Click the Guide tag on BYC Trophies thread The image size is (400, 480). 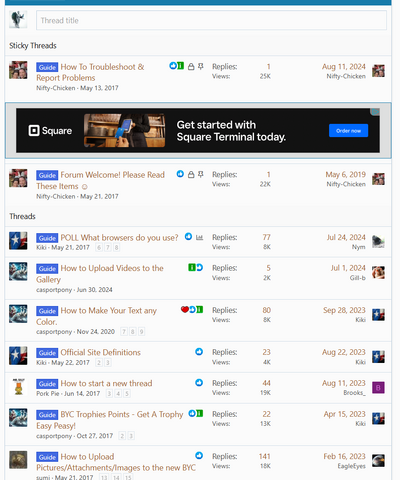[x=47, y=415]
